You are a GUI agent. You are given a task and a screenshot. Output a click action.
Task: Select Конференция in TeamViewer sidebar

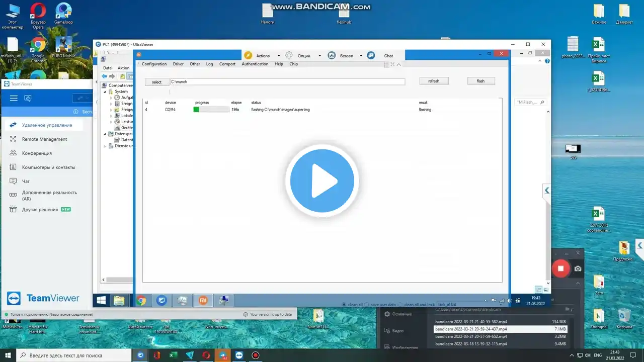point(37,153)
